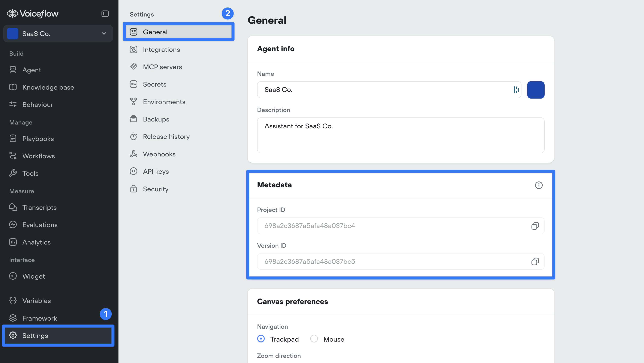Copy the Project ID value
This screenshot has height=363, width=644.
(535, 226)
